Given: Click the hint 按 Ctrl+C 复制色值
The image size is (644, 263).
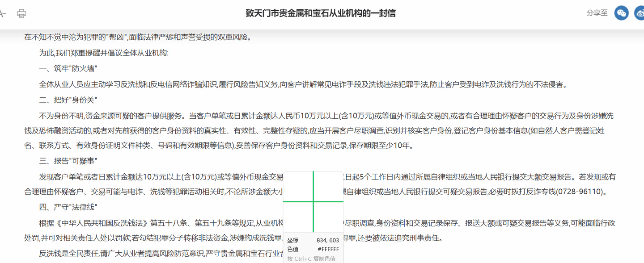Looking at the screenshot, I should pos(311,259).
